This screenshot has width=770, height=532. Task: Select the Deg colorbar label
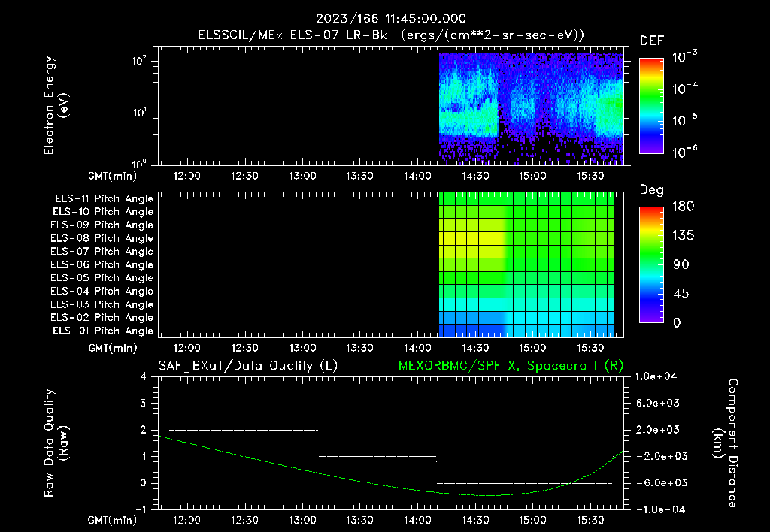[651, 190]
